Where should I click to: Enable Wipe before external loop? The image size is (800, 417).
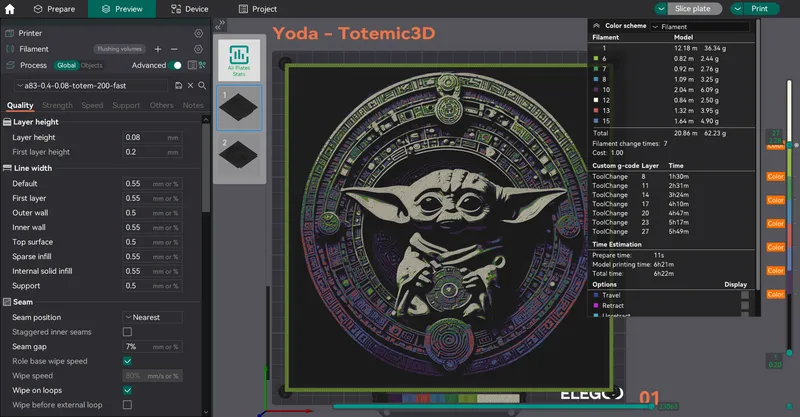pos(128,405)
